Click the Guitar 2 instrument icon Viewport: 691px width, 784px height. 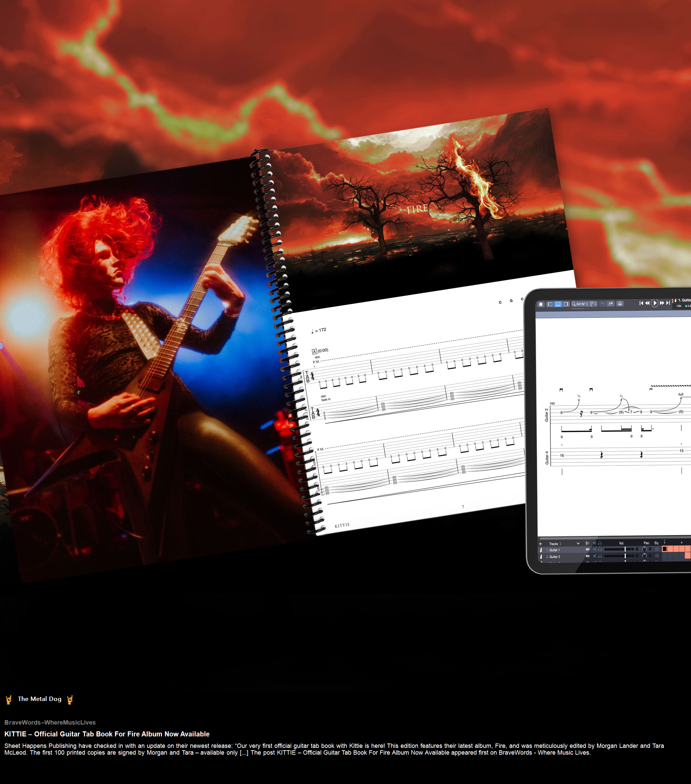point(541,557)
